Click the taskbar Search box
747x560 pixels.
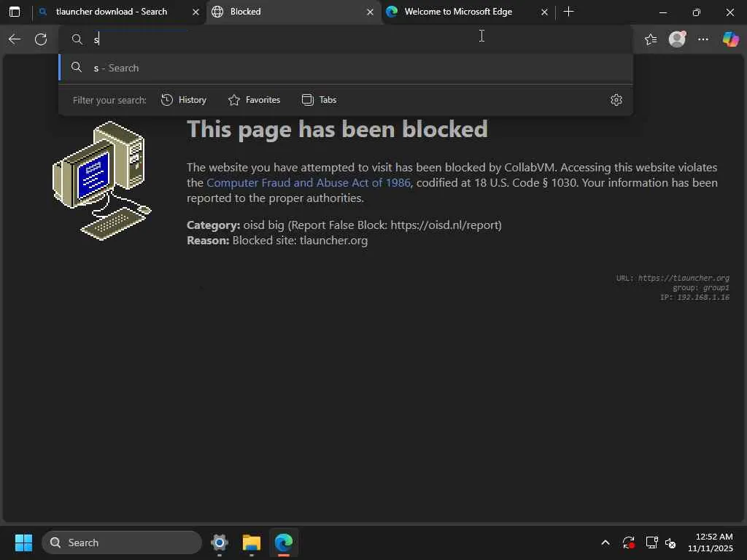click(x=122, y=542)
